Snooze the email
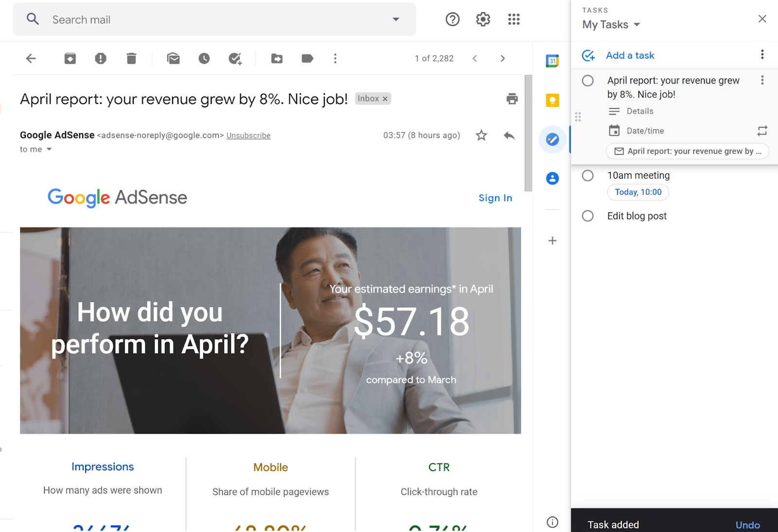 pos(204,58)
